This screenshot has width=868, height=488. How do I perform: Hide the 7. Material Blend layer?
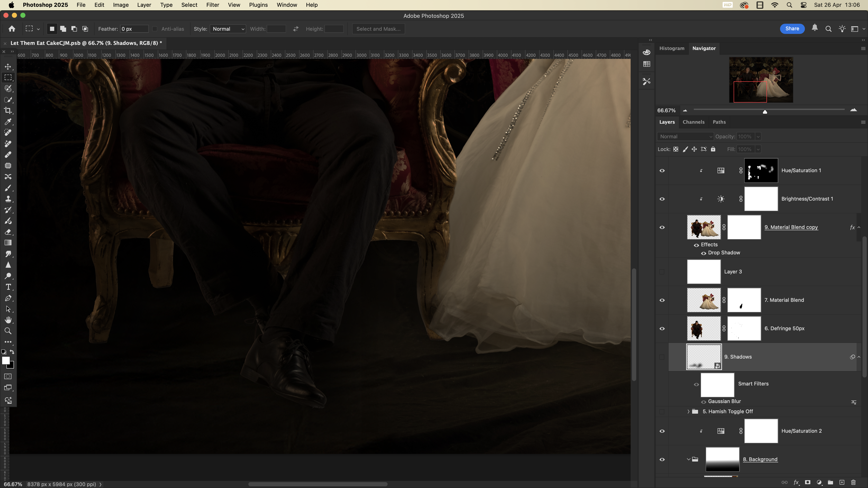pyautogui.click(x=662, y=300)
